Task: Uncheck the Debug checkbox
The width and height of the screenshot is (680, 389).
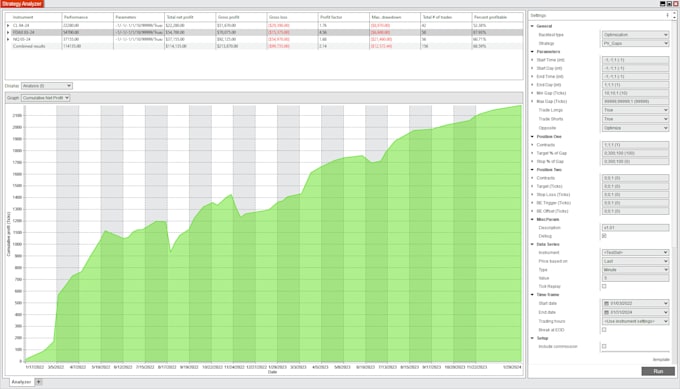Action: (604, 236)
